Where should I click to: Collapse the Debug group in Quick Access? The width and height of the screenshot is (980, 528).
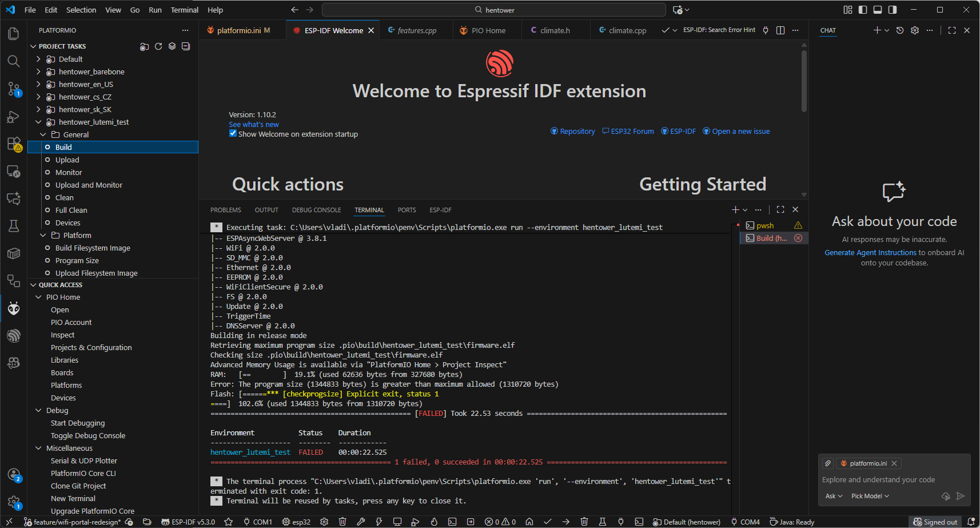click(x=38, y=410)
